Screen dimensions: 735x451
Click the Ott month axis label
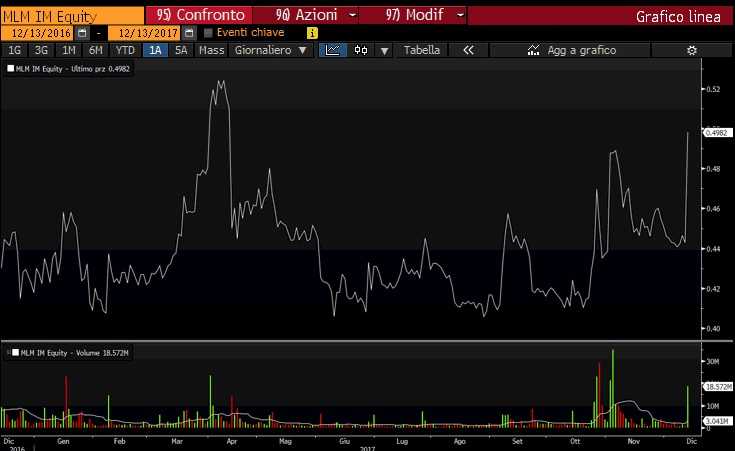pyautogui.click(x=575, y=441)
